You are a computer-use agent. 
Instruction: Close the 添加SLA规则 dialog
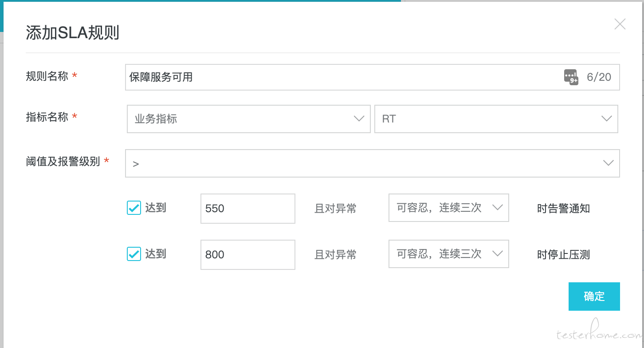point(620,24)
